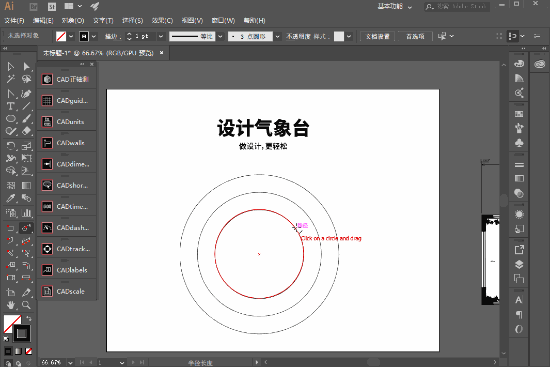This screenshot has width=550, height=367.
Task: Expand the fill color dropdown arrow
Action: click(x=71, y=36)
